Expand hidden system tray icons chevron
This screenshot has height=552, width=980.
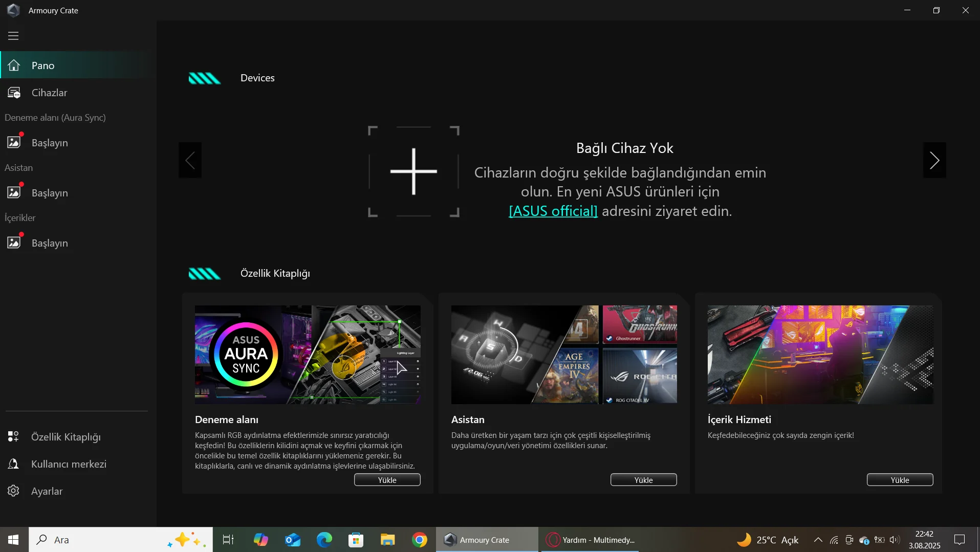818,540
